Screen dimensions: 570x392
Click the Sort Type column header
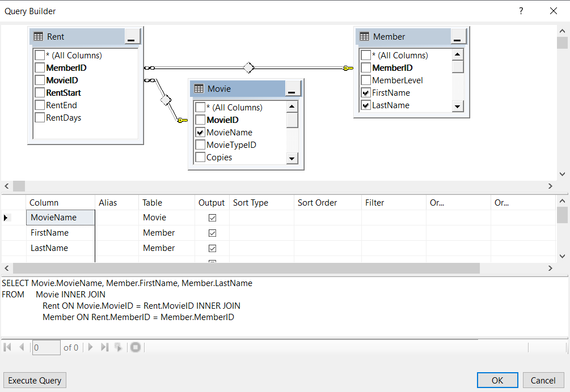pyautogui.click(x=261, y=203)
